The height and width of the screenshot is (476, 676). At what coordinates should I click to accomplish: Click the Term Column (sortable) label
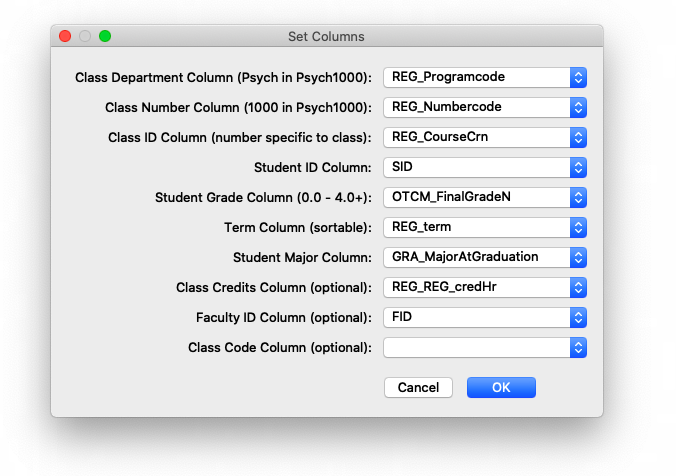tap(298, 227)
